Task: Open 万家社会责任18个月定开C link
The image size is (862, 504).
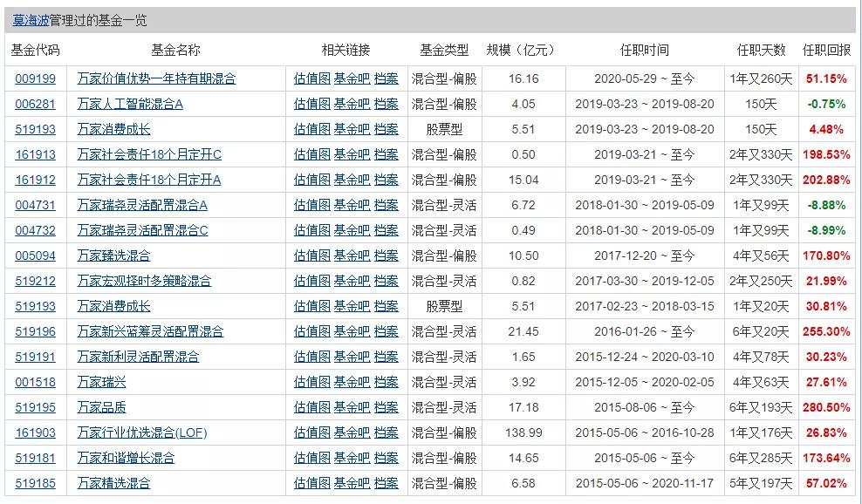Action: [149, 154]
